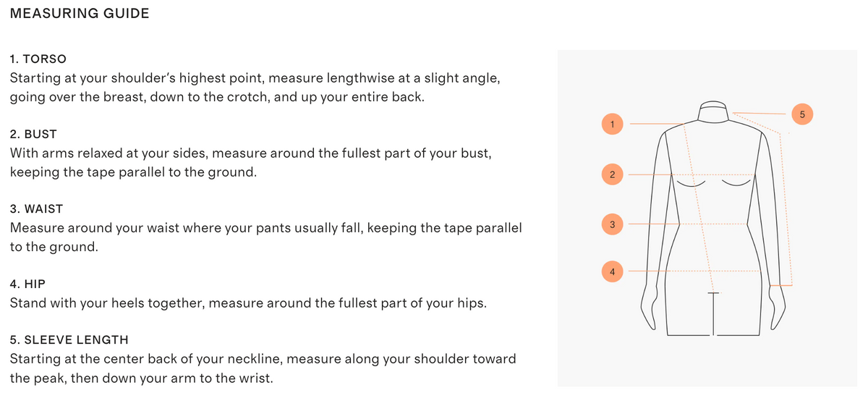Screen dimensions: 868x406
Task: Click the bust measuring instructions paragraph
Action: pyautogui.click(x=242, y=163)
